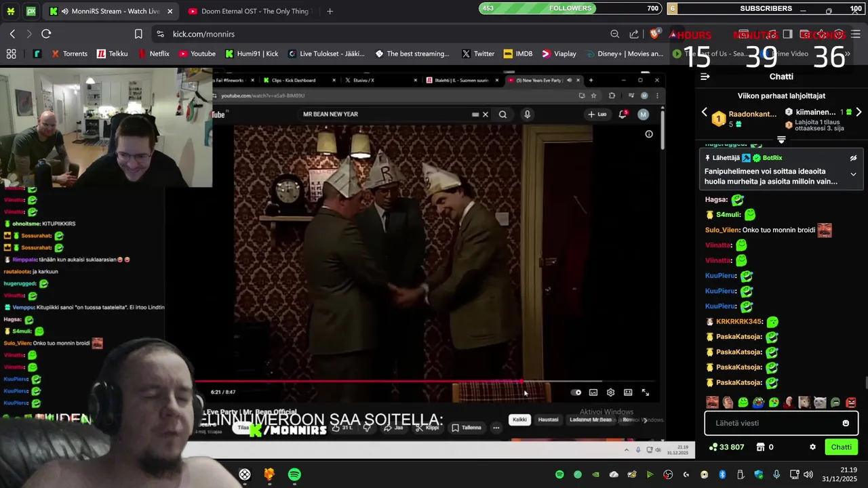Open Windows Security shield tray icon
The image size is (868, 488).
tap(759, 474)
